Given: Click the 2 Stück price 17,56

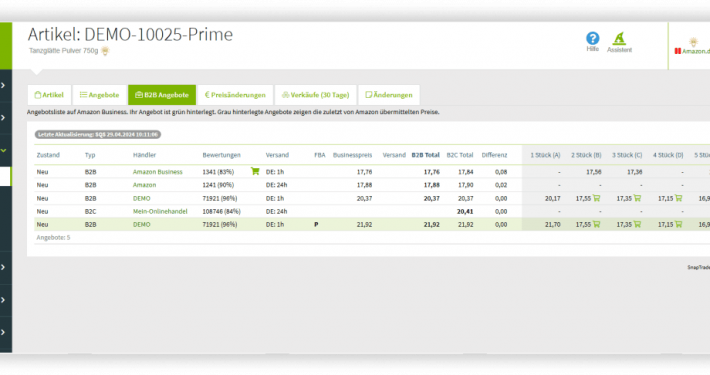Looking at the screenshot, I should (x=594, y=172).
